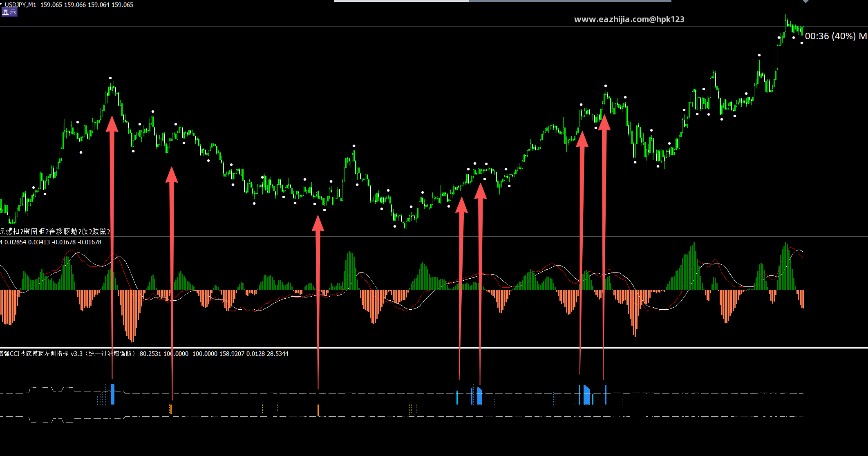The image size is (868, 456).
Task: Open the small triangle before USDJPY,M1
Action: 2,4
